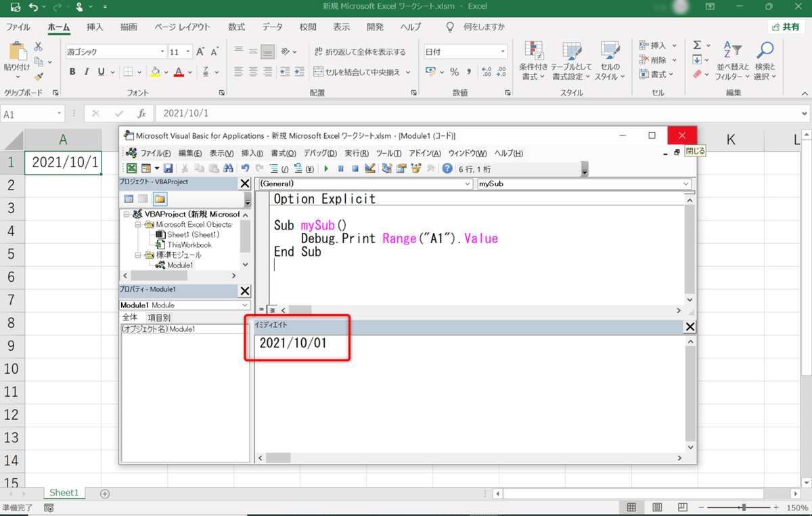Collapse Microsoft Excel Objects folder

[137, 224]
